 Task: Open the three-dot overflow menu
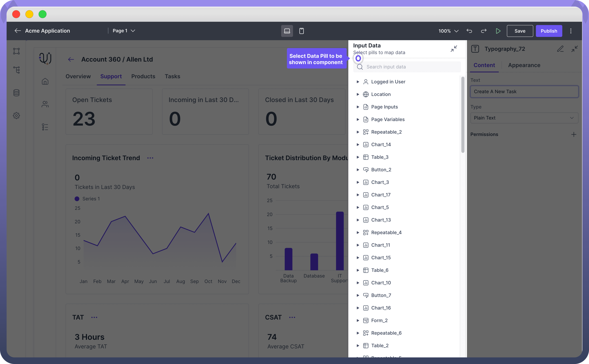coord(571,31)
